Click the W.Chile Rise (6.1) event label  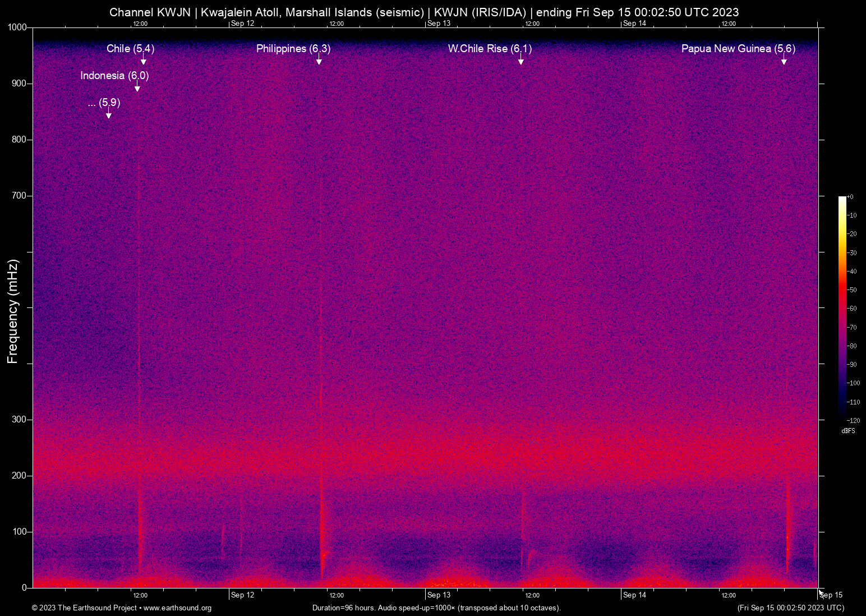click(489, 49)
